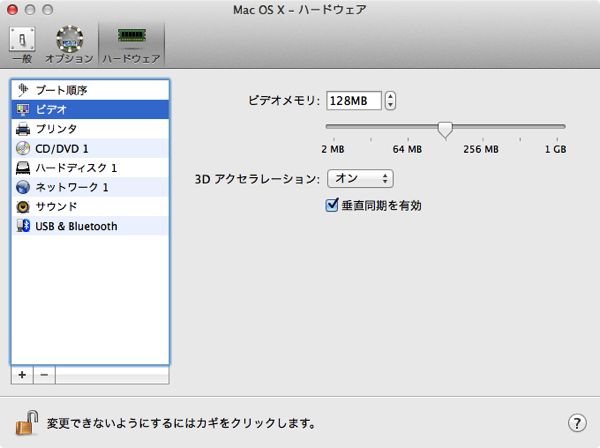Select the ハードウェア (Hardware) toolbar tab
Screen dimensions: 600x448
tap(131, 45)
